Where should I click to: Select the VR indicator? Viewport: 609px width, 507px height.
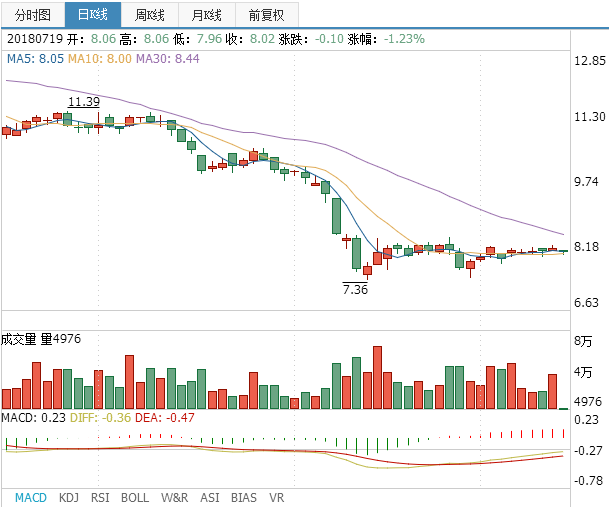(x=277, y=498)
